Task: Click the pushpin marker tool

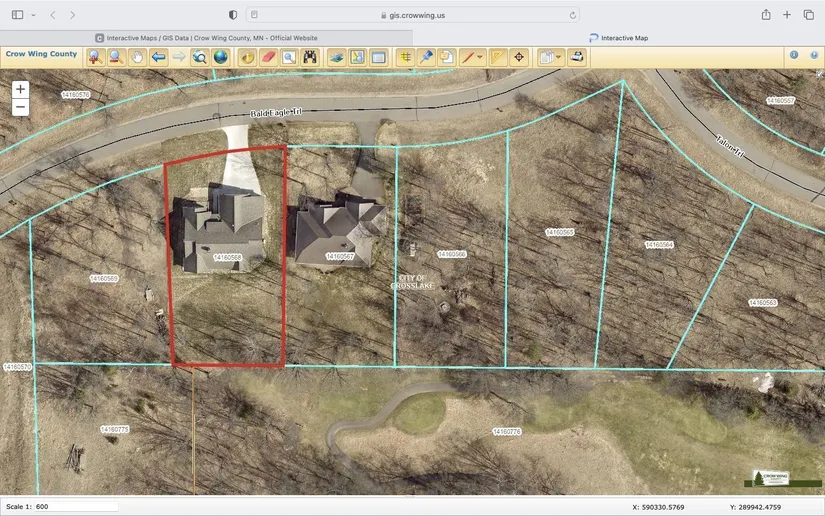Action: tap(426, 57)
